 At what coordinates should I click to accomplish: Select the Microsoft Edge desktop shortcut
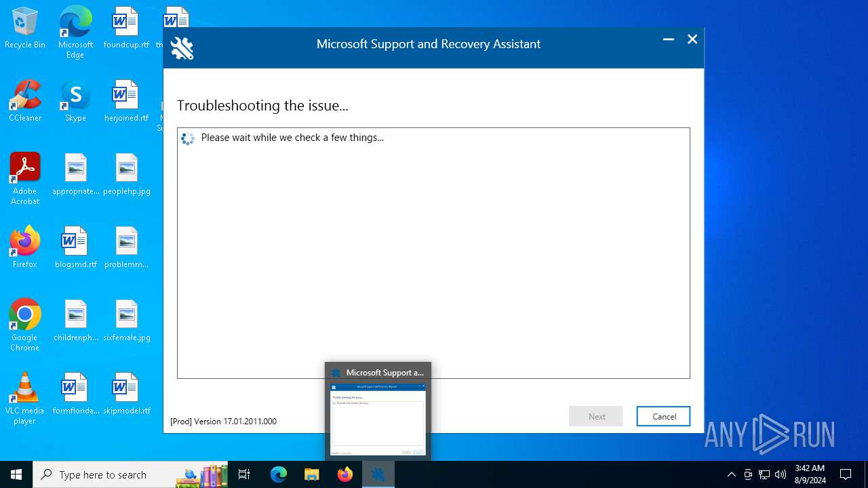[x=75, y=33]
